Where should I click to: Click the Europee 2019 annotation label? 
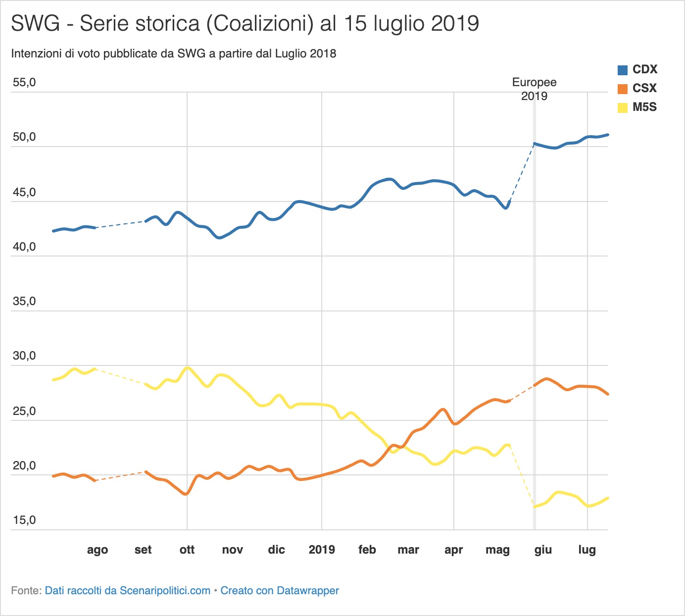534,89
